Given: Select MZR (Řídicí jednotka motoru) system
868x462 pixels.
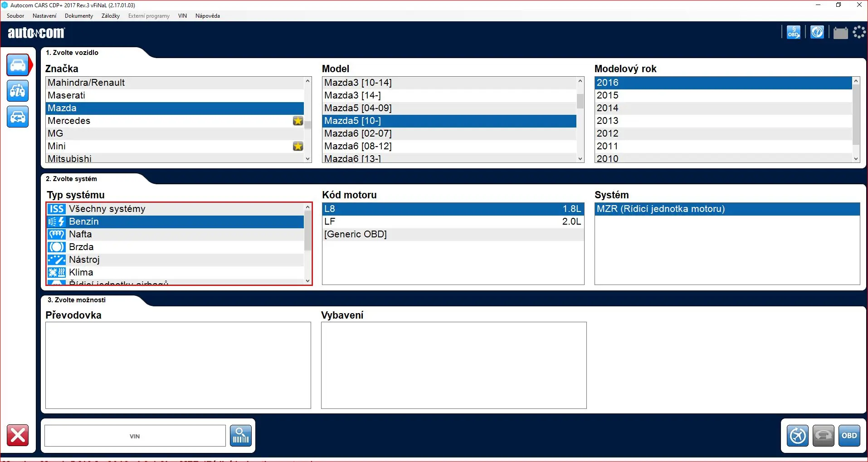Looking at the screenshot, I should click(x=727, y=209).
